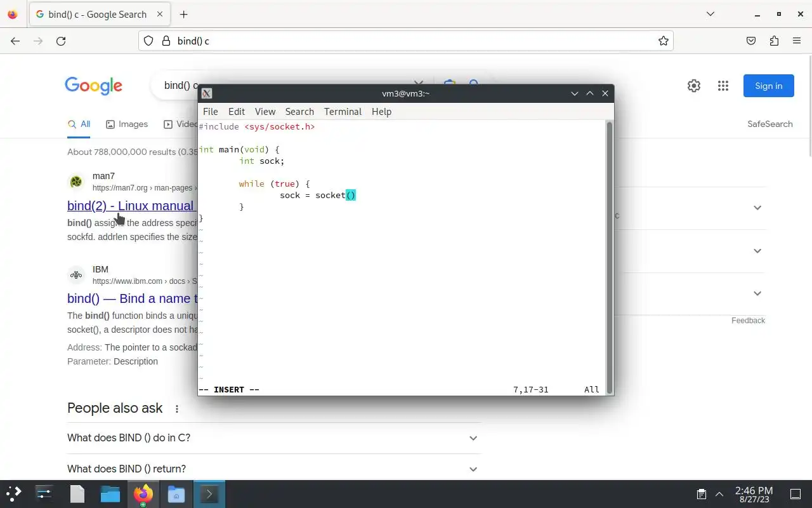812x508 pixels.
Task: Bookmark this page with the star icon
Action: point(664,41)
